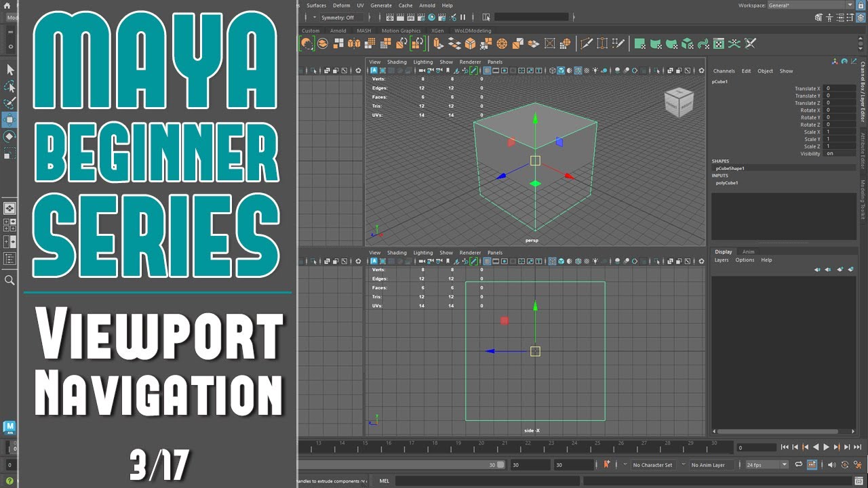
Task: Click the running figure animation preferences icon
Action: pos(859,465)
